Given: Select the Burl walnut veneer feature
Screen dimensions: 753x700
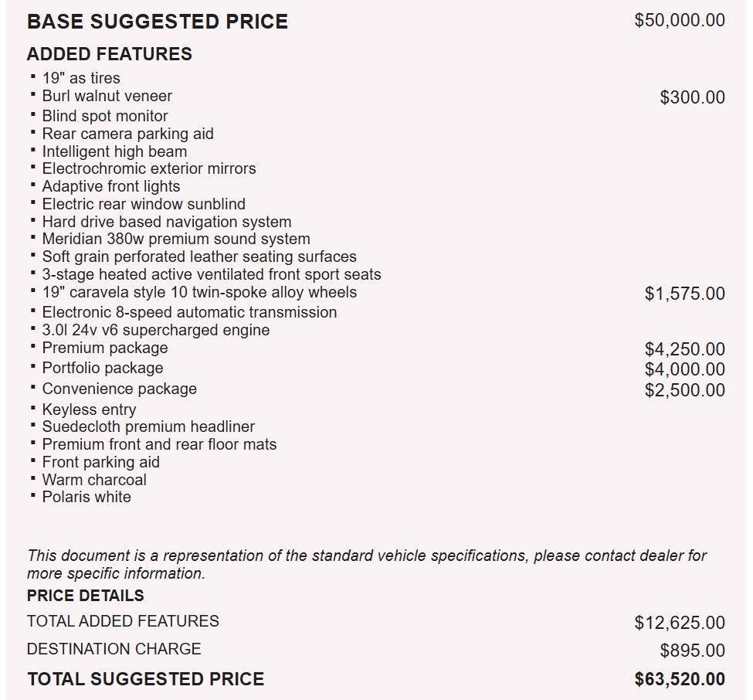Looking at the screenshot, I should [x=107, y=97].
